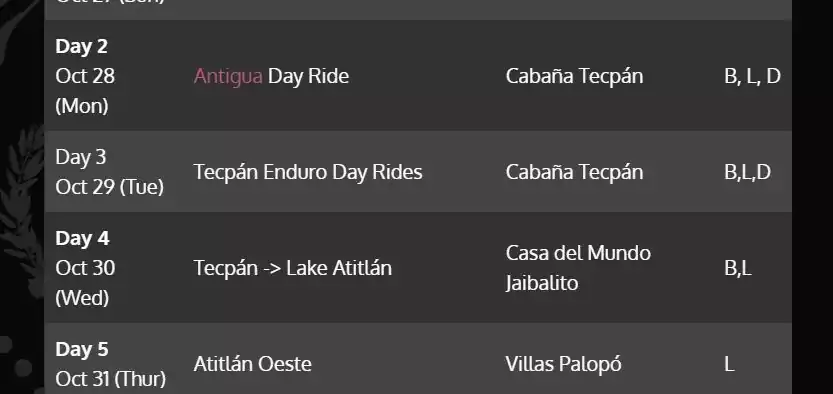Screen dimensions: 833x394
Task: Open the Antigua link in Day 2
Action: [x=228, y=76]
